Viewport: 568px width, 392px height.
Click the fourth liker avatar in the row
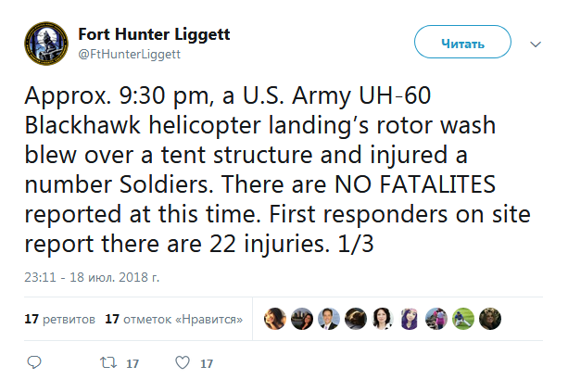356,319
